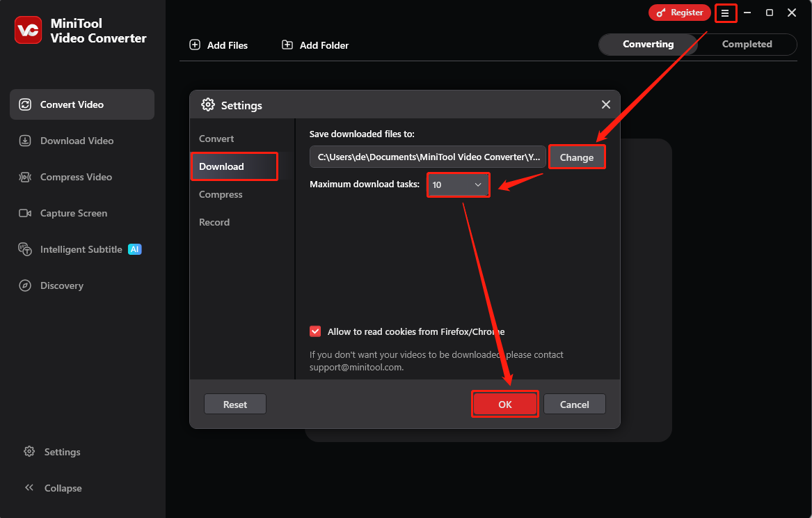Switch to the Compress settings tab
812x518 pixels.
pyautogui.click(x=221, y=194)
